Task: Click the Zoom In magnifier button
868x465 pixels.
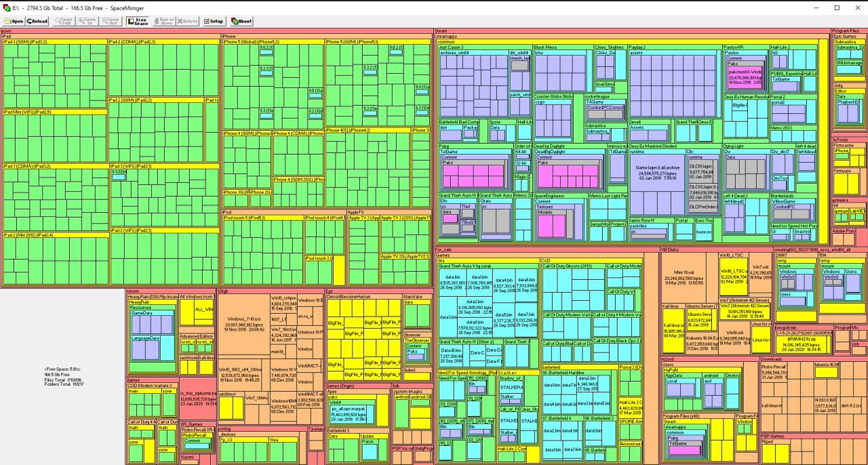Action: [x=86, y=21]
